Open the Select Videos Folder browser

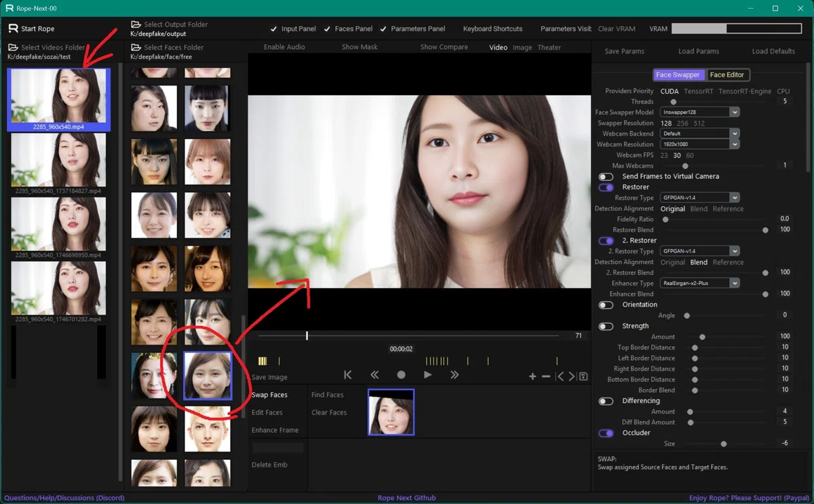pos(47,47)
